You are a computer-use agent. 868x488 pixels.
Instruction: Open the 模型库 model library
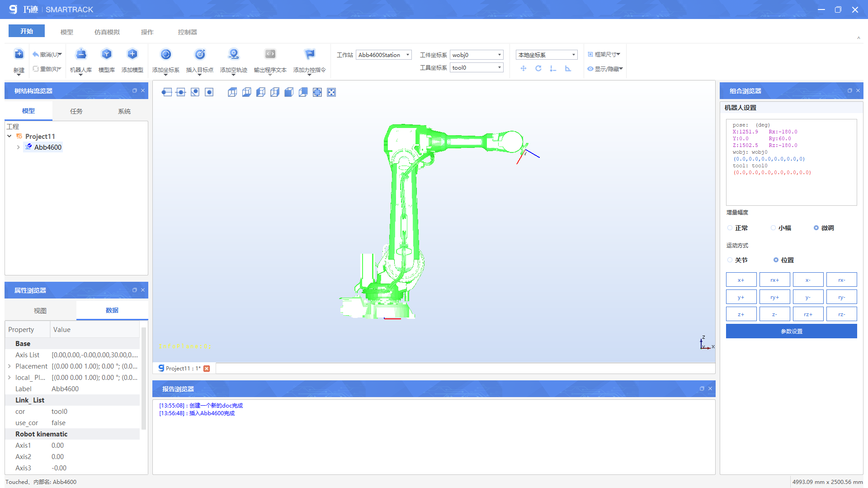coord(106,54)
